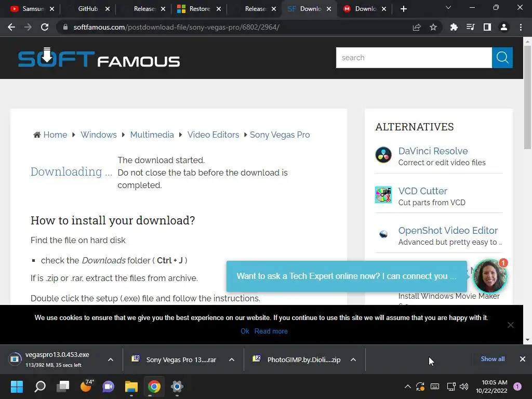Open the VCD Cutter alternative link
Image resolution: width=532 pixels, height=399 pixels.
[x=423, y=191]
